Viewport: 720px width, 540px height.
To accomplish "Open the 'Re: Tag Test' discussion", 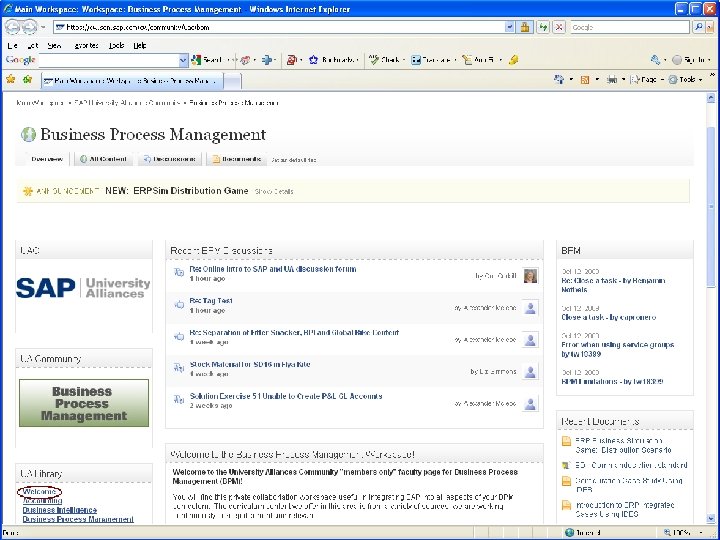I will [x=211, y=301].
